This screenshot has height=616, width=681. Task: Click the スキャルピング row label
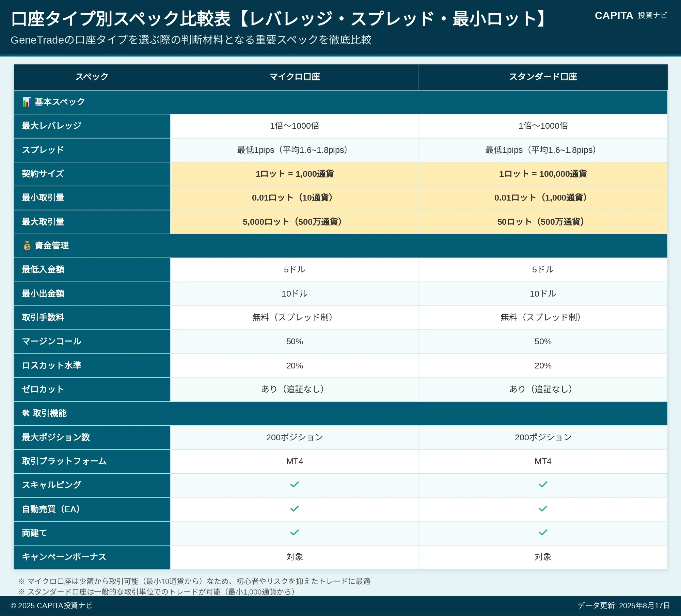(92, 485)
